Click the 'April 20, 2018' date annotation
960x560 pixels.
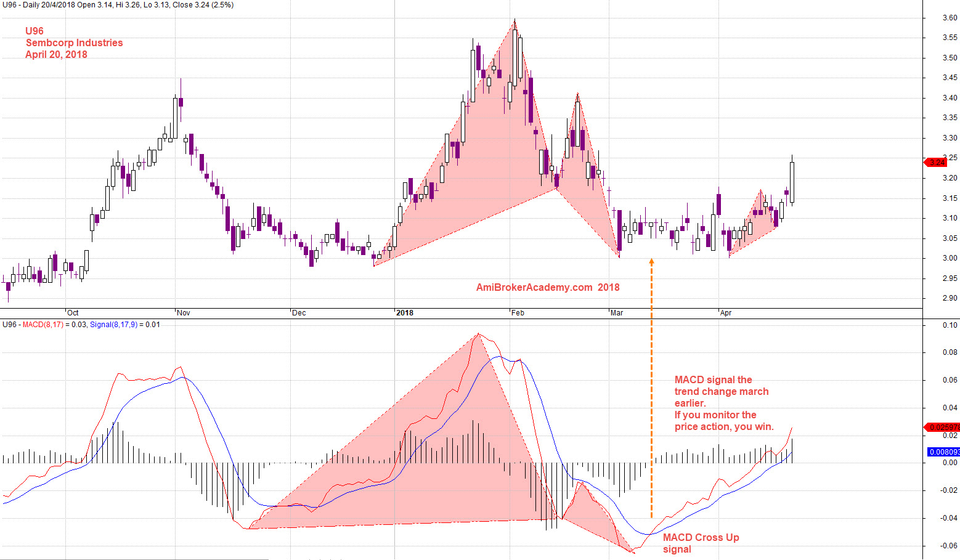pos(56,54)
